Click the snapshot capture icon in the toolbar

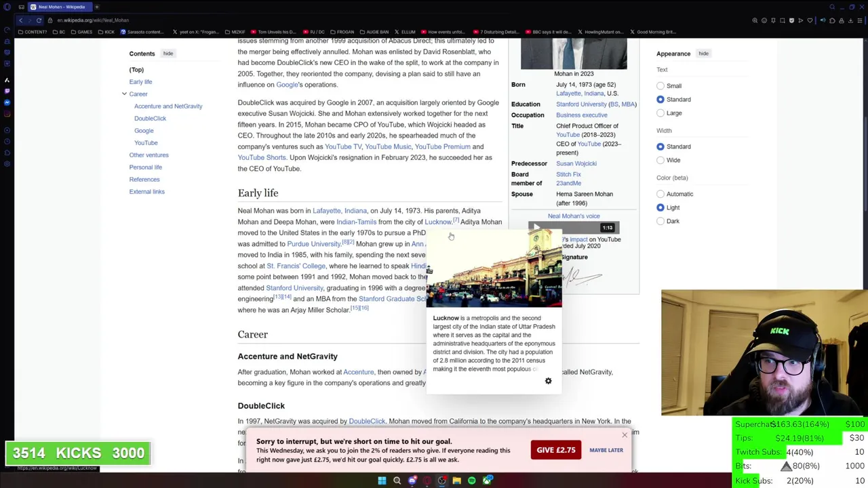[783, 20]
